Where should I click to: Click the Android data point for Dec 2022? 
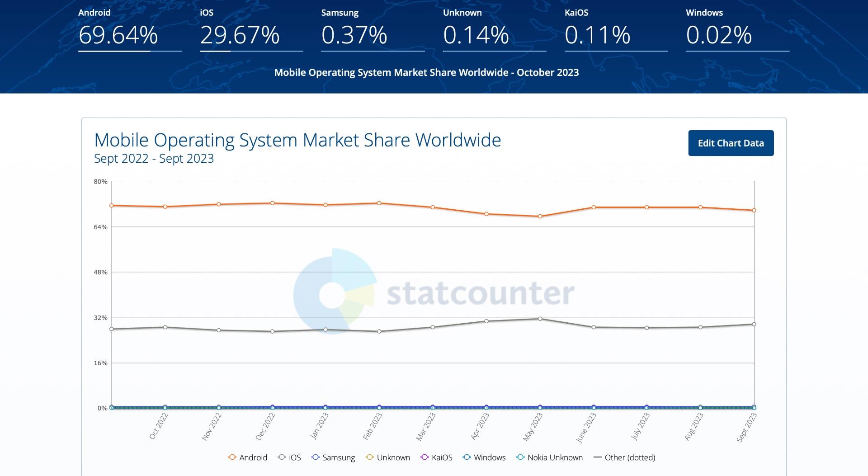[x=272, y=203]
